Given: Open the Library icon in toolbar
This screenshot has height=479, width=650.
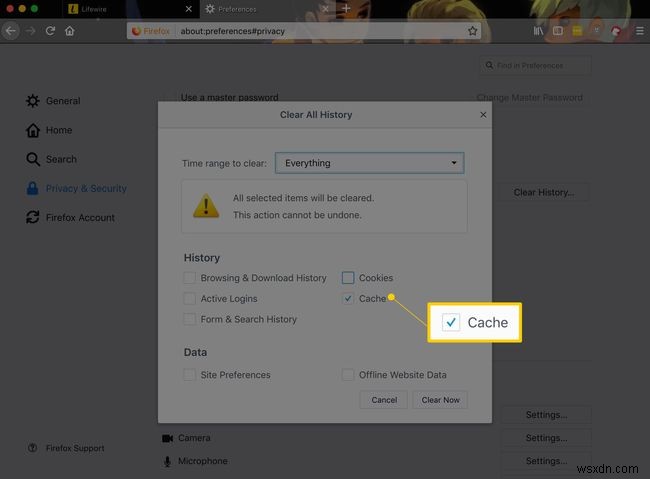Looking at the screenshot, I should (x=538, y=31).
